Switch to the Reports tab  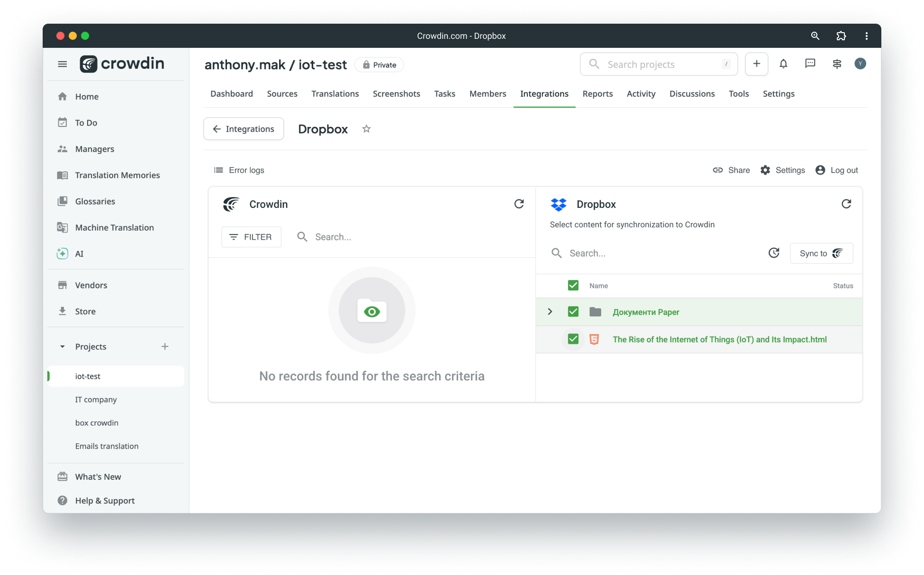coord(598,94)
